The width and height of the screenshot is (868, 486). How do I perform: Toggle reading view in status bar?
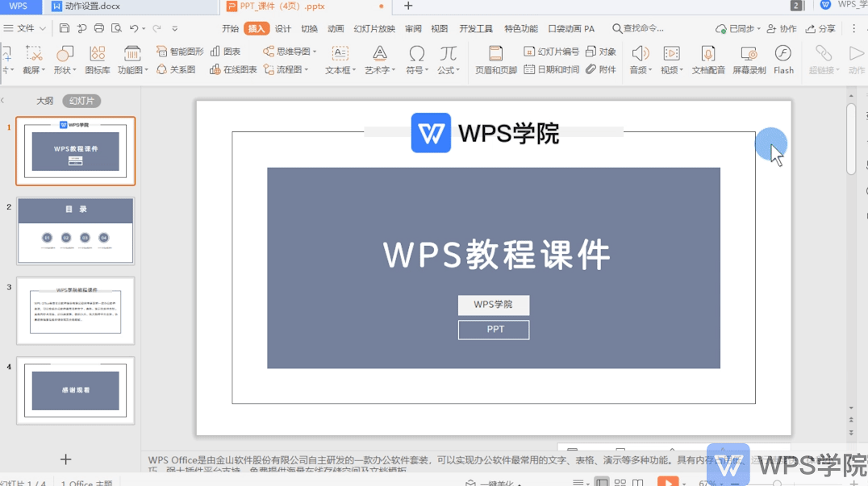[x=638, y=482]
